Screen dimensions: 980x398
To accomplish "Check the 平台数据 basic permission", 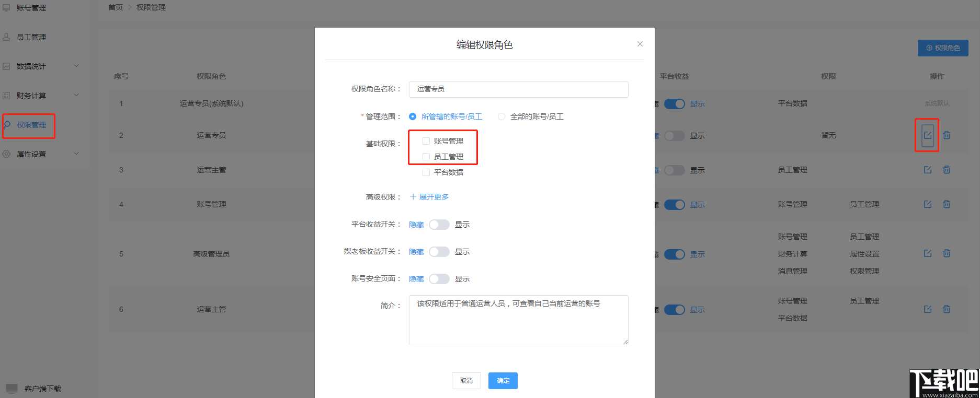I will click(x=426, y=172).
